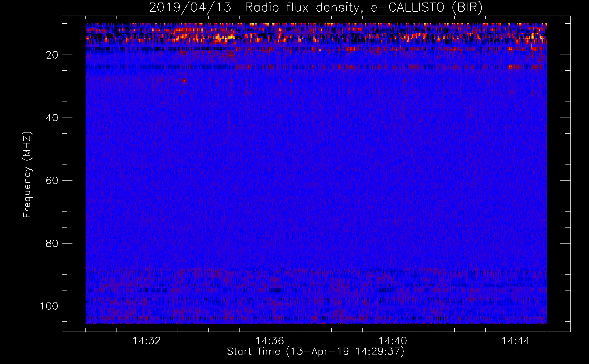The image size is (589, 364).
Task: Click the 20 frequency tick label
Action: [x=52, y=55]
